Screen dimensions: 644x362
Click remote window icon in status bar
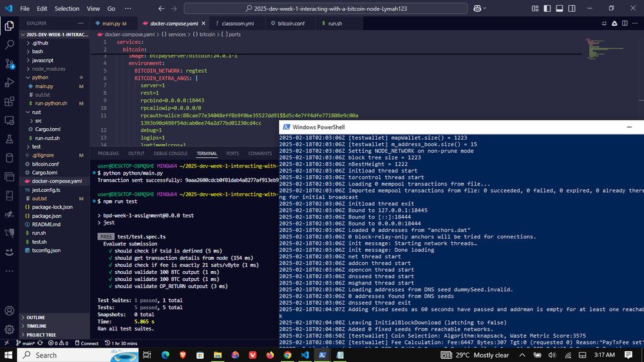(6, 343)
